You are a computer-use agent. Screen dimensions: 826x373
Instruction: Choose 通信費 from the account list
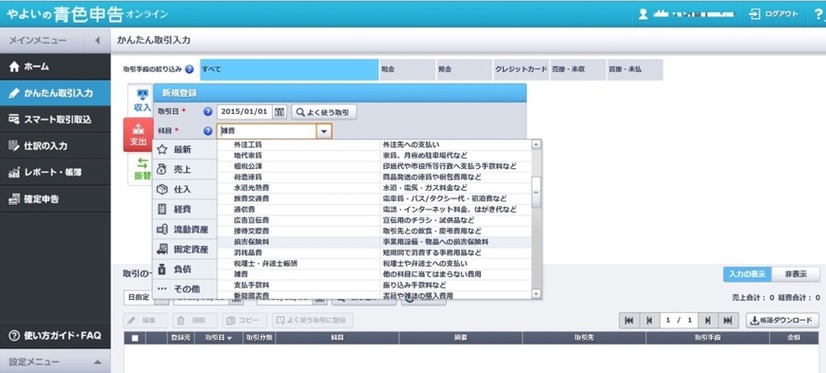pyautogui.click(x=374, y=209)
